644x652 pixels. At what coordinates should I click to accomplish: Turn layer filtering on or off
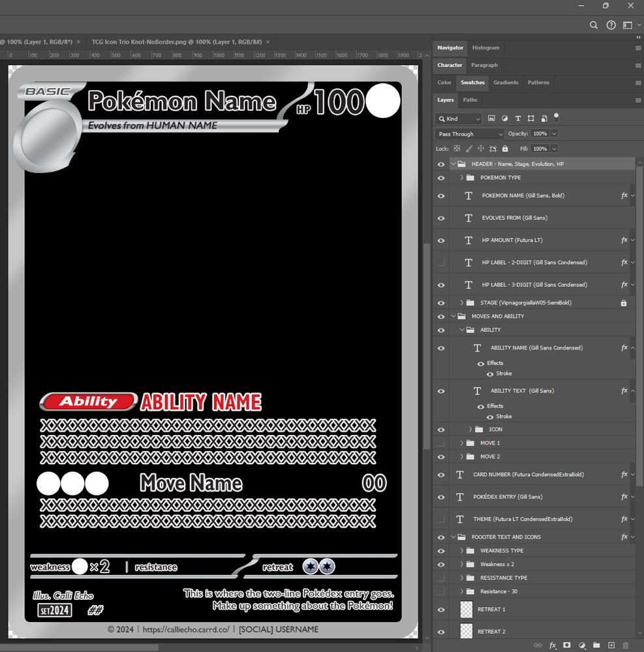point(556,117)
